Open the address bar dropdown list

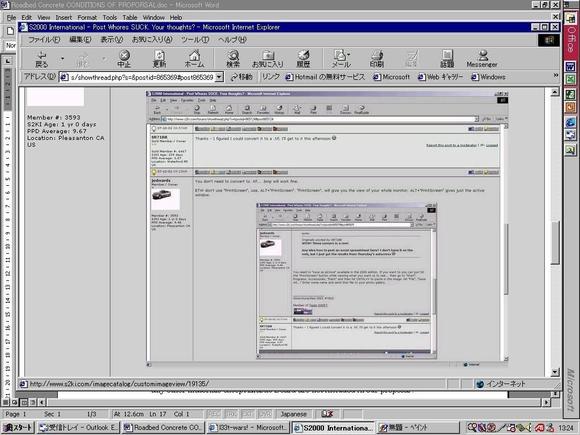(x=219, y=77)
